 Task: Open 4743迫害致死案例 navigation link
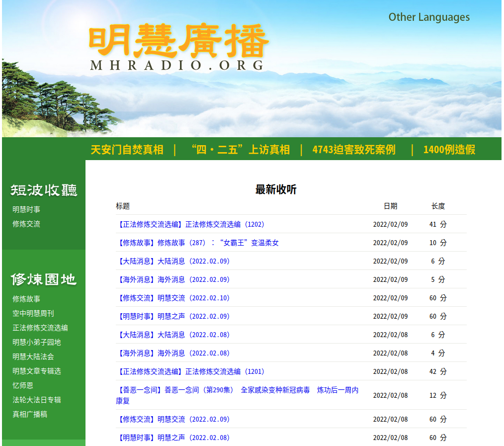coord(354,150)
